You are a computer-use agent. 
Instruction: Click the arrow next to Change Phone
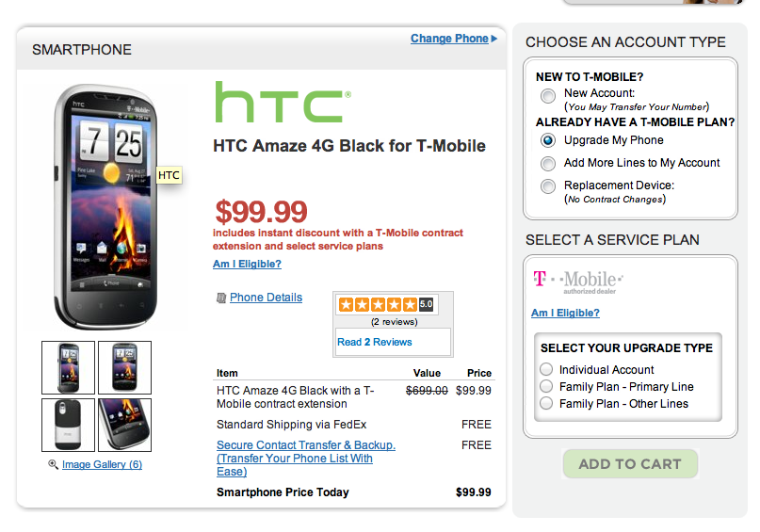click(494, 39)
